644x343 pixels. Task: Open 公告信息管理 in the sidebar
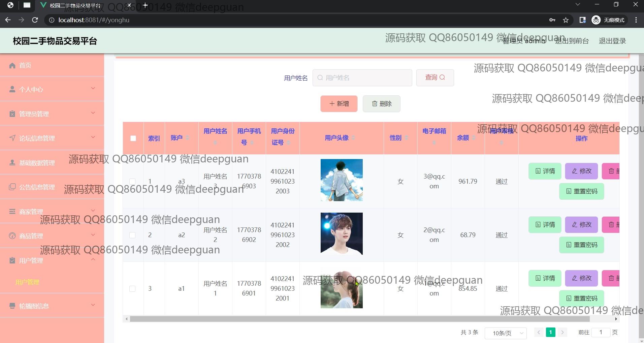[x=52, y=187]
